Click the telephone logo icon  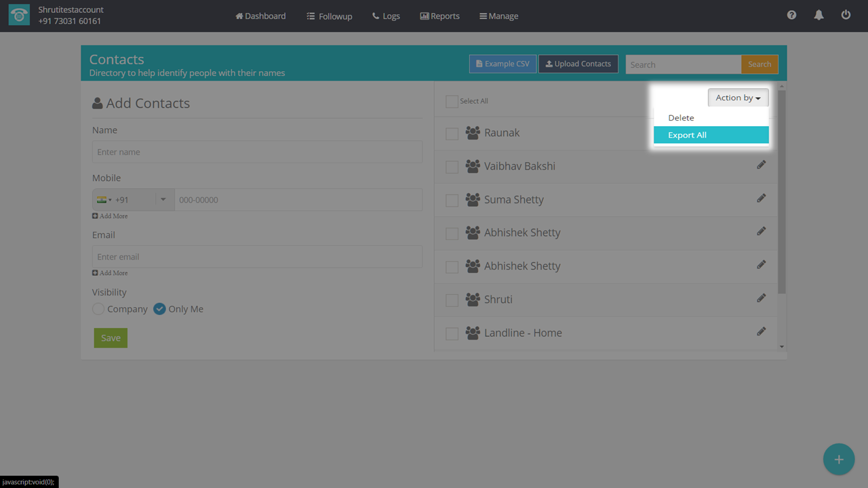pos(19,16)
